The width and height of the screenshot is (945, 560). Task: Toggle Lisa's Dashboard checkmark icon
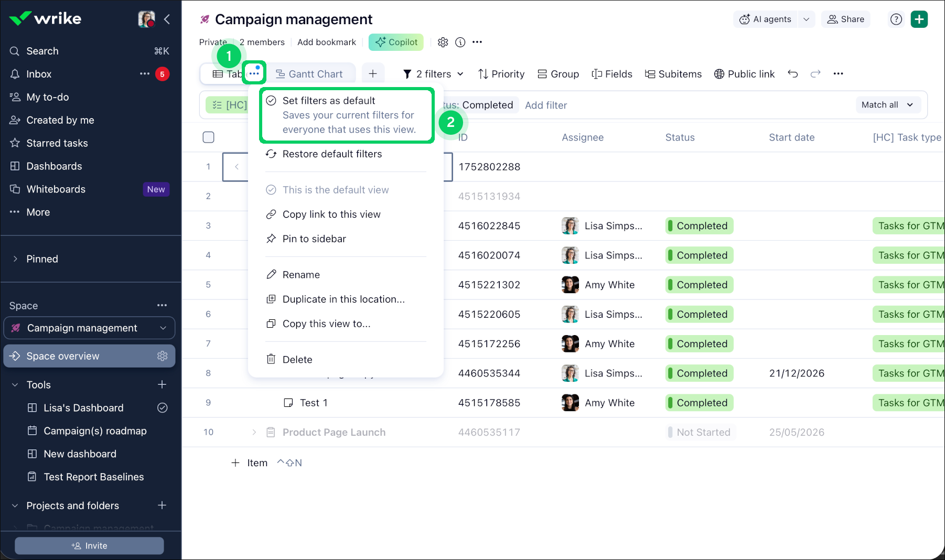click(163, 408)
